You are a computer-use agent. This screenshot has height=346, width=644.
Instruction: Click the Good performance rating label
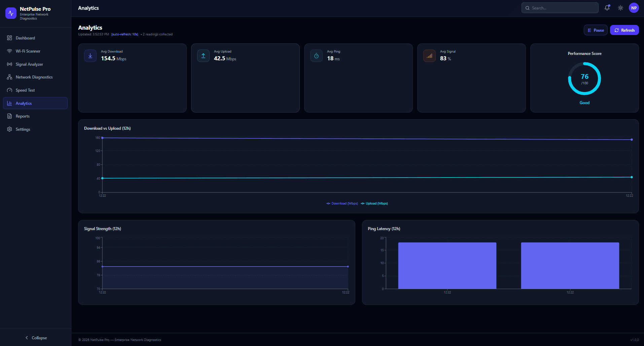click(x=584, y=103)
